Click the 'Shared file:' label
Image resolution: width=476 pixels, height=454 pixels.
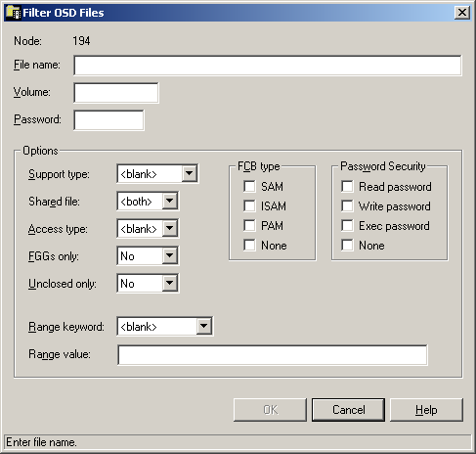[54, 202]
